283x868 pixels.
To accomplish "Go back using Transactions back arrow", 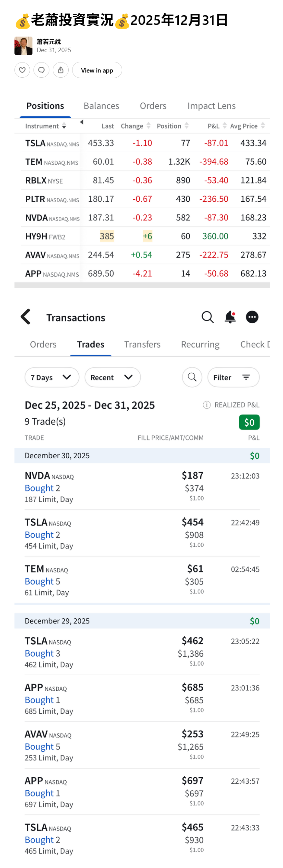I will point(26,317).
